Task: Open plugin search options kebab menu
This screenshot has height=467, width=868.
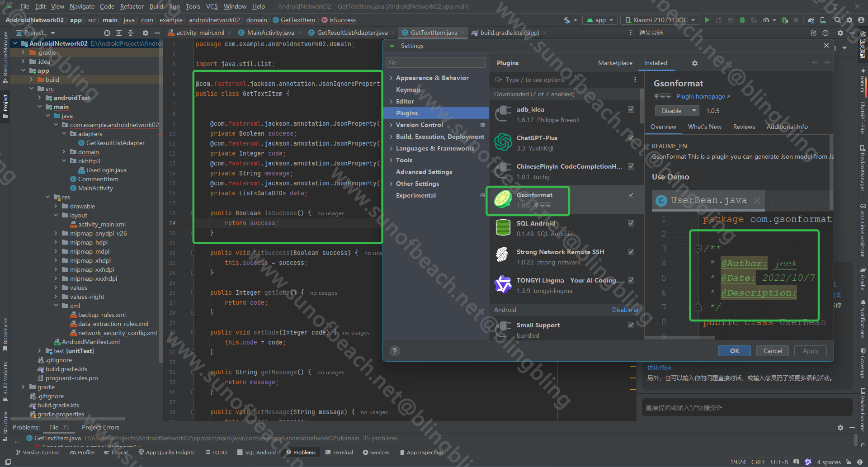Action: pyautogui.click(x=635, y=80)
